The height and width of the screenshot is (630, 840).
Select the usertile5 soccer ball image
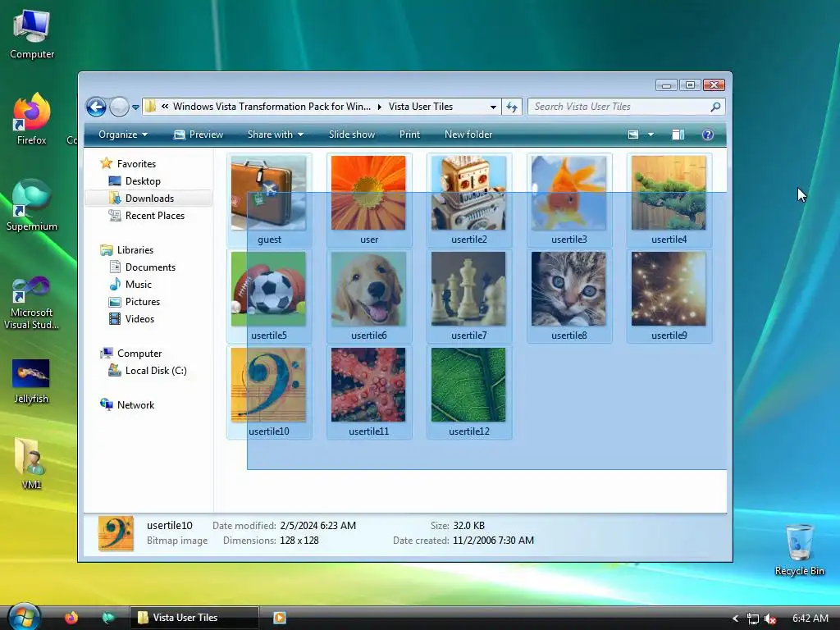(269, 290)
